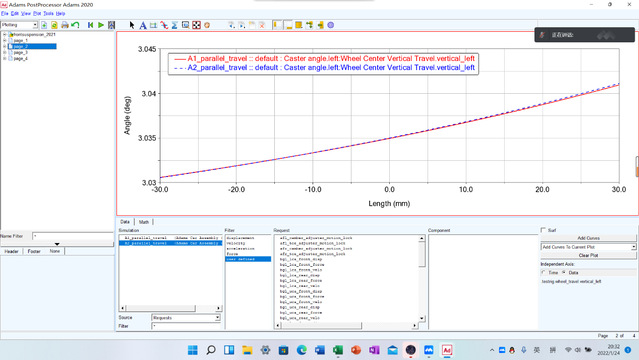Switch to the Math tab
The image size is (639, 360).
(x=144, y=222)
